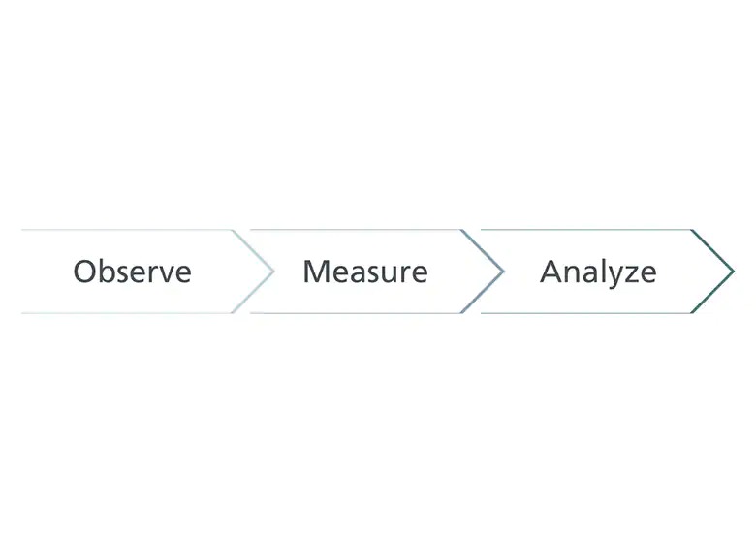Click the top border of Analyze chevron
The height and width of the screenshot is (543, 756).
click(x=585, y=230)
